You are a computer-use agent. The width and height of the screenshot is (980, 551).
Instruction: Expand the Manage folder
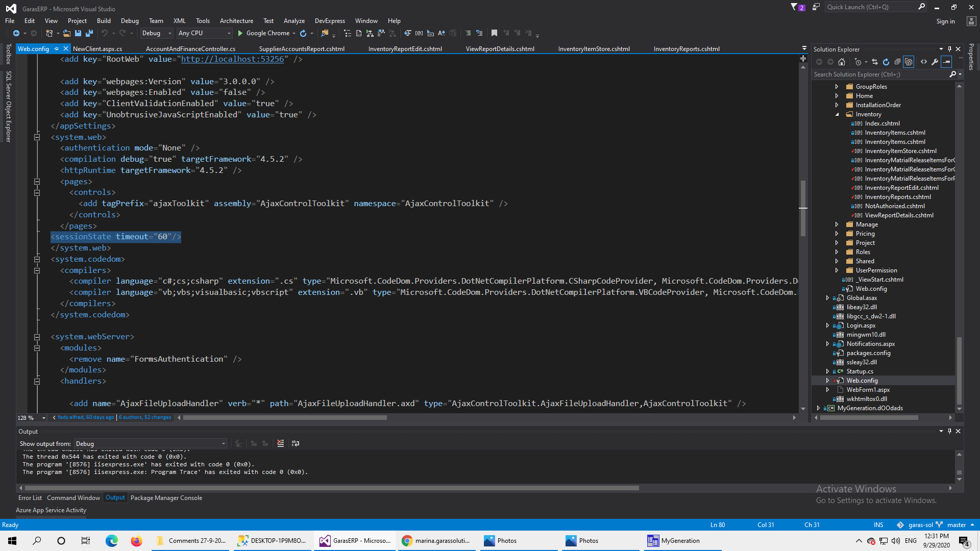pyautogui.click(x=837, y=224)
